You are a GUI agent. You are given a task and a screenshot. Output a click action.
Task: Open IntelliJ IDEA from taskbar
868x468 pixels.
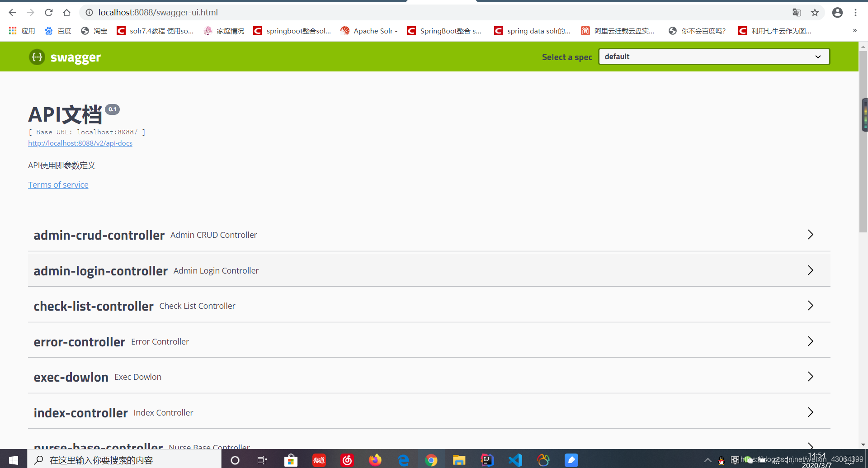click(487, 460)
